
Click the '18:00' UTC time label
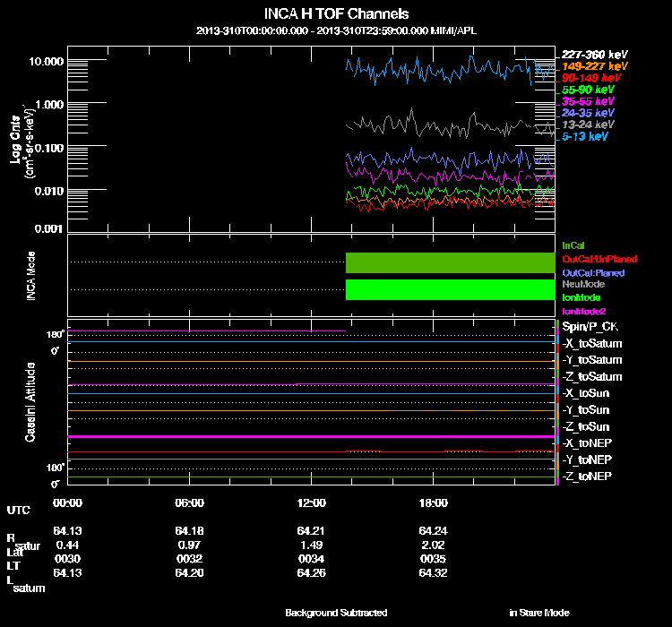(434, 502)
